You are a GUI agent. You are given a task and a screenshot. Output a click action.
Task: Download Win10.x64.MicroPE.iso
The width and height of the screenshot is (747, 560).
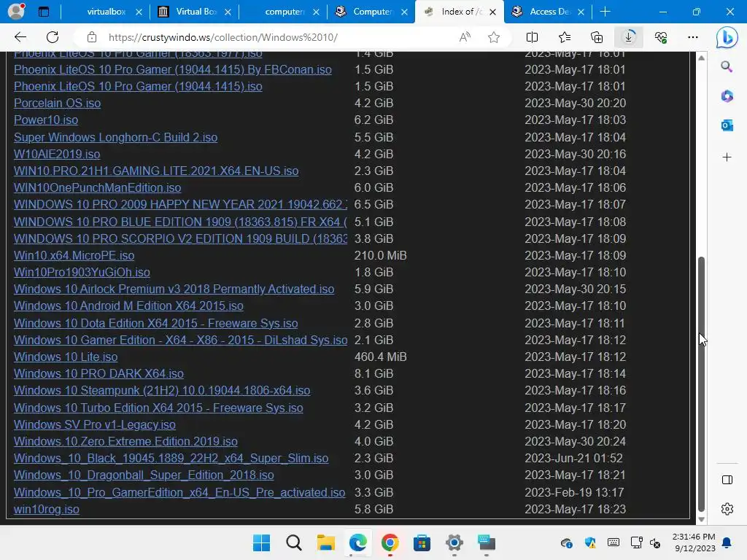click(x=74, y=255)
